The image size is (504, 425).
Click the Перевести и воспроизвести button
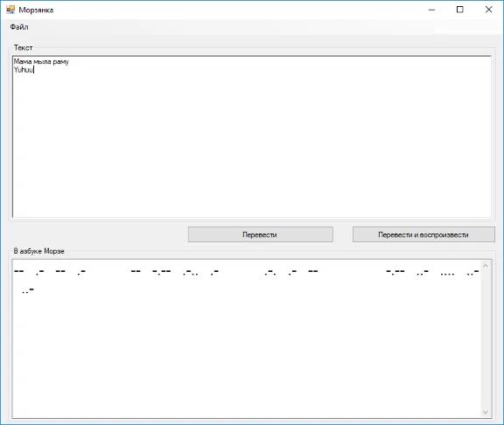[x=423, y=234]
